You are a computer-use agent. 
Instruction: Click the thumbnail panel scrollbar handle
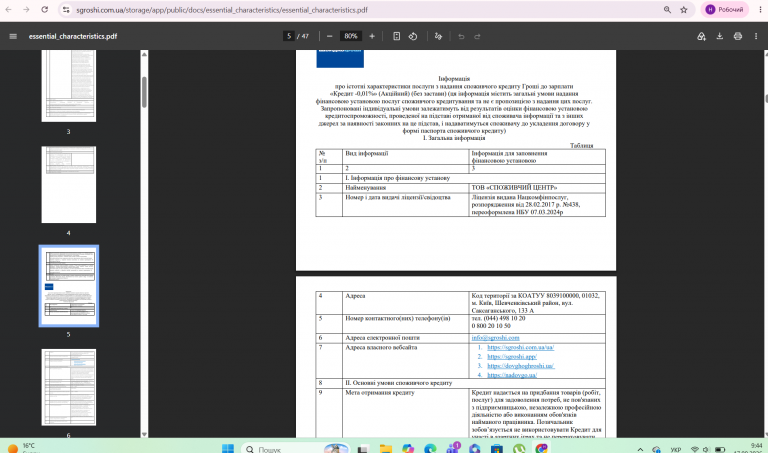pos(144,92)
